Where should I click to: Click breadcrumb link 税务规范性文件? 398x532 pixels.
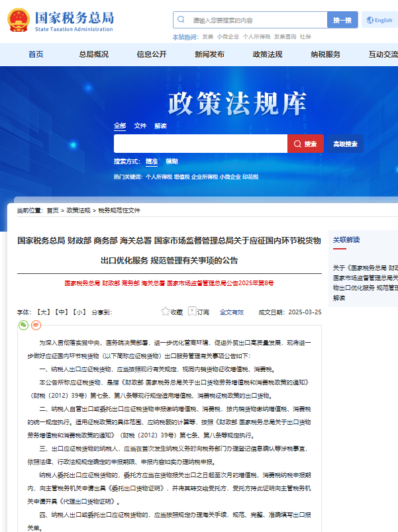[119, 210]
